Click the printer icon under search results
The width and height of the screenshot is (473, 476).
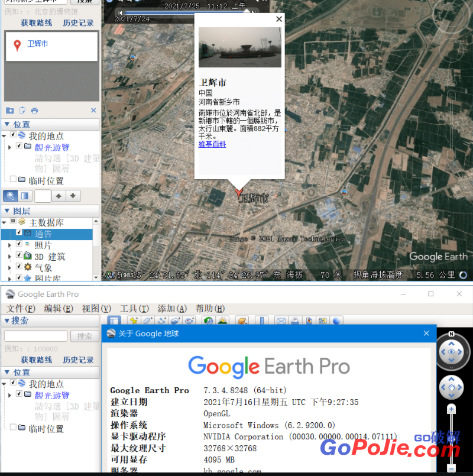34,111
